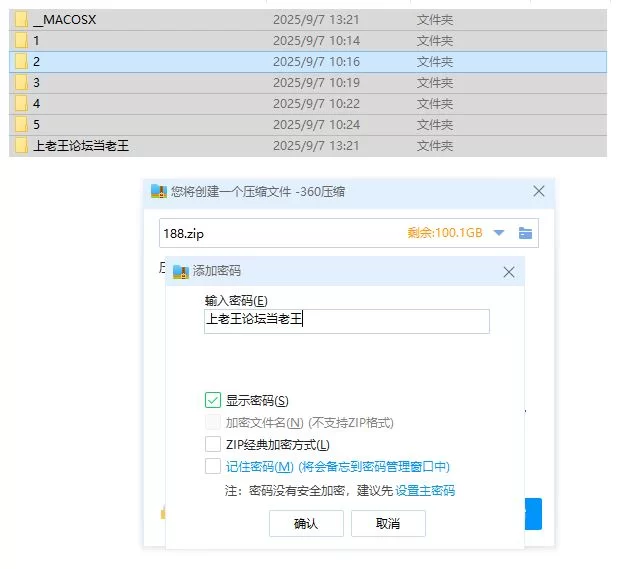Close the 添加密码 dialog
The width and height of the screenshot is (632, 569).
click(509, 272)
